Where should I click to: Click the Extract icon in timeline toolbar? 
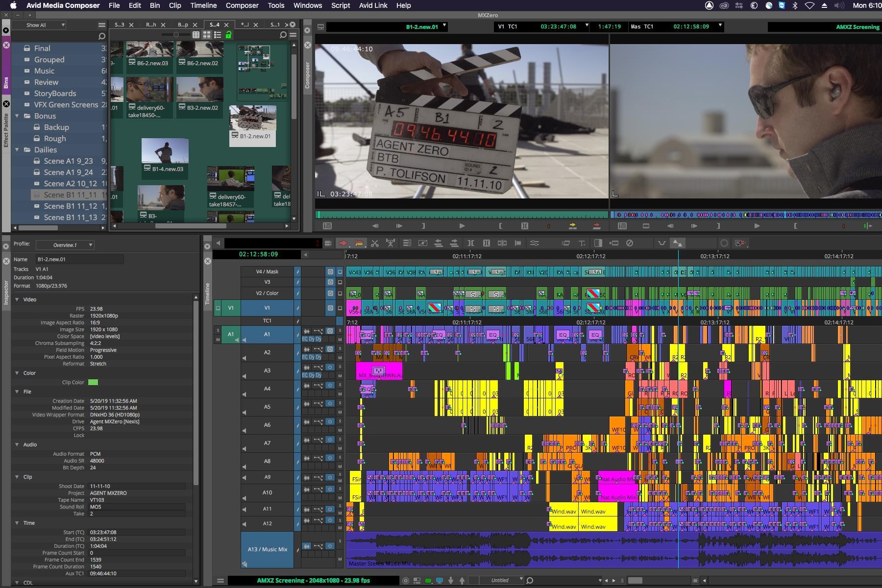click(454, 243)
